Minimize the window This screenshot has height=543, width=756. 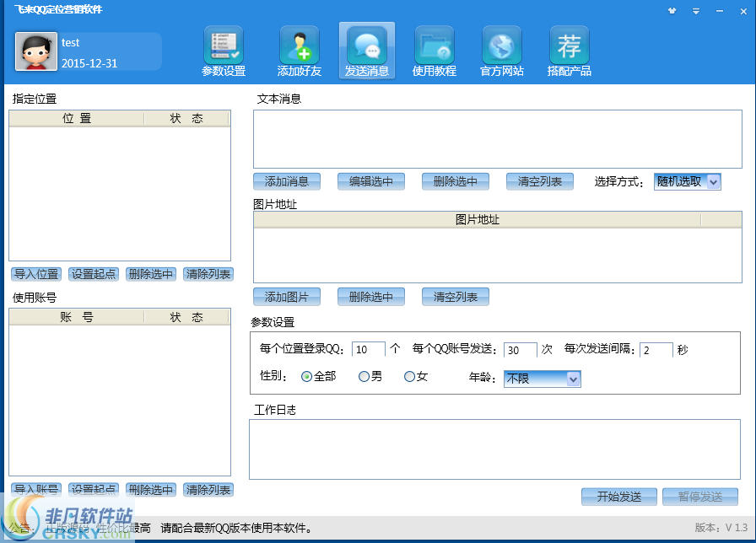(720, 11)
